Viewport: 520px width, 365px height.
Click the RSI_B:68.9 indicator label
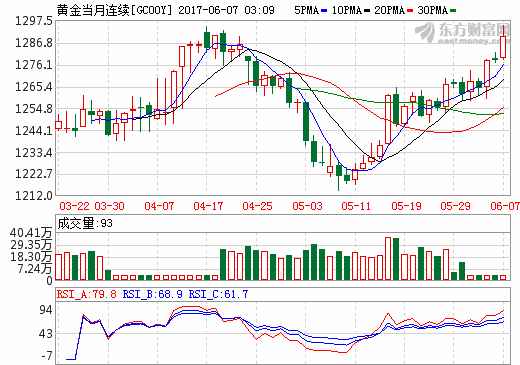[x=153, y=294]
